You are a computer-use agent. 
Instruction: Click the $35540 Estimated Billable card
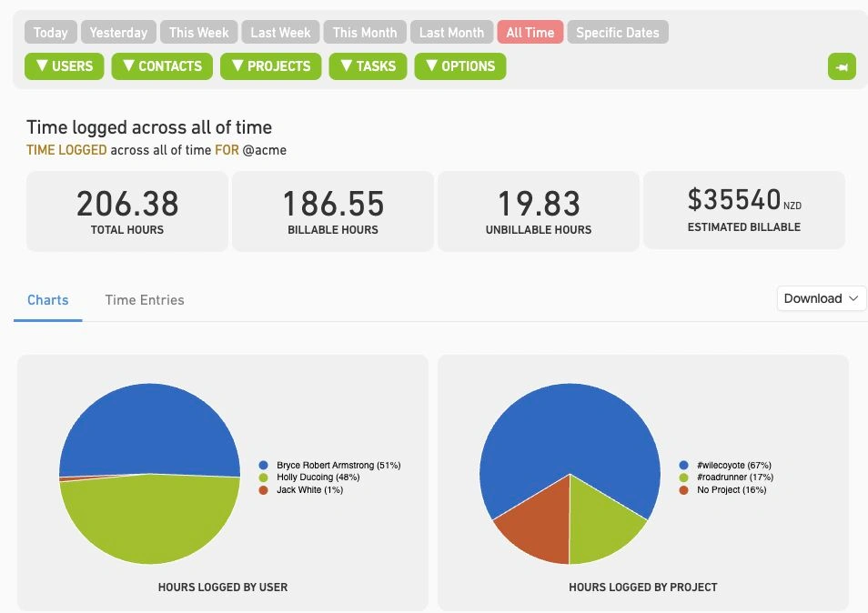[744, 210]
